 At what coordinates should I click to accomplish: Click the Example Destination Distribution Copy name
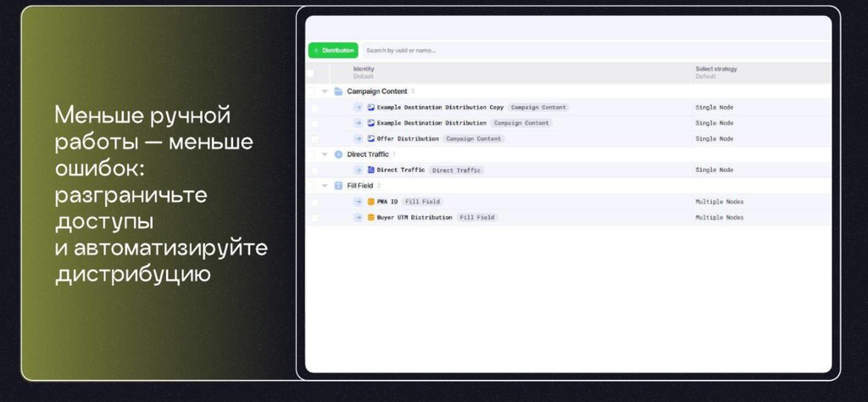coord(440,108)
